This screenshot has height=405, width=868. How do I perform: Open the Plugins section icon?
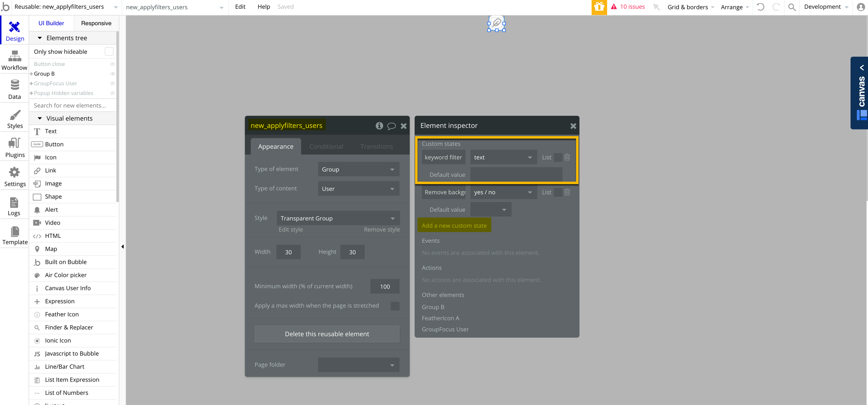[x=14, y=148]
